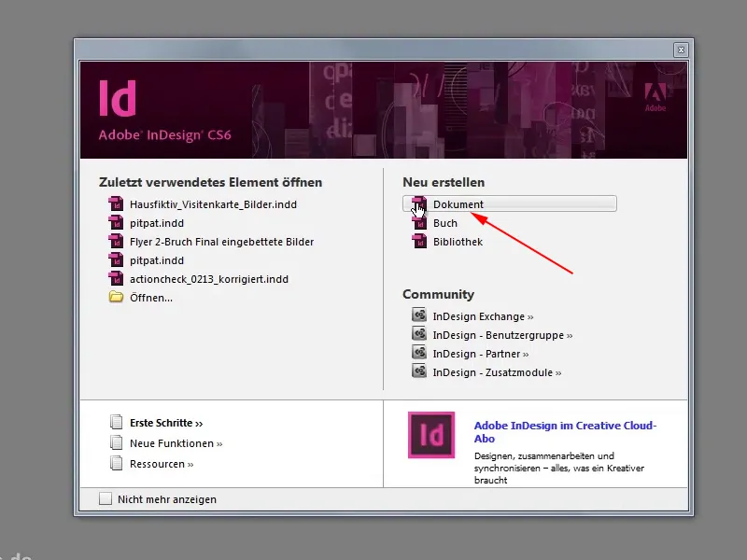The height and width of the screenshot is (560, 747).
Task: Click the InDesign - Partner community icon
Action: (x=419, y=353)
